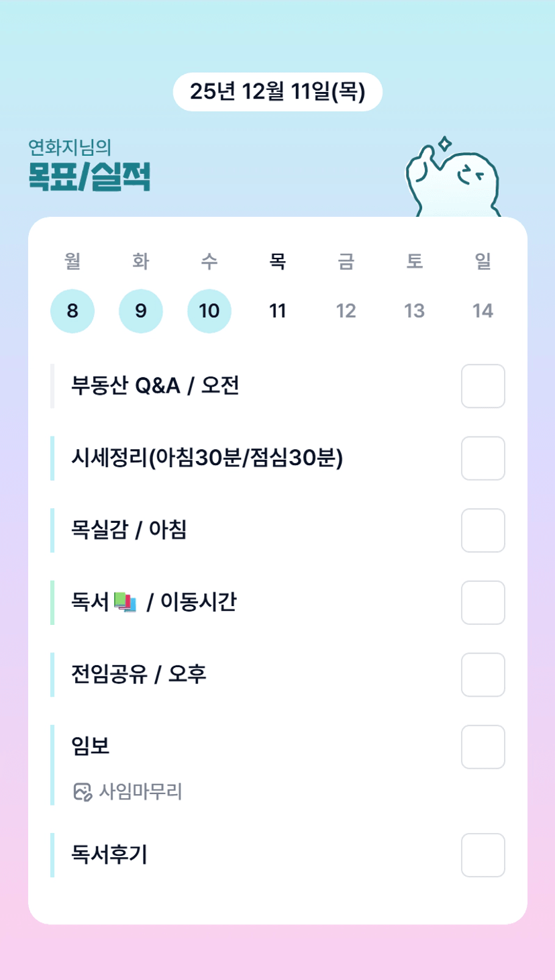Image resolution: width=555 pixels, height=980 pixels.
Task: Mark 독서 / 이동시간 as done
Action: click(x=483, y=603)
